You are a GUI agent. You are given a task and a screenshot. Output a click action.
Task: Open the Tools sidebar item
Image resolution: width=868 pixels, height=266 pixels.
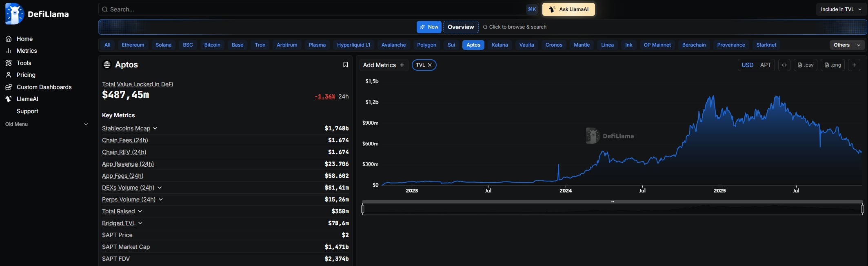(24, 63)
